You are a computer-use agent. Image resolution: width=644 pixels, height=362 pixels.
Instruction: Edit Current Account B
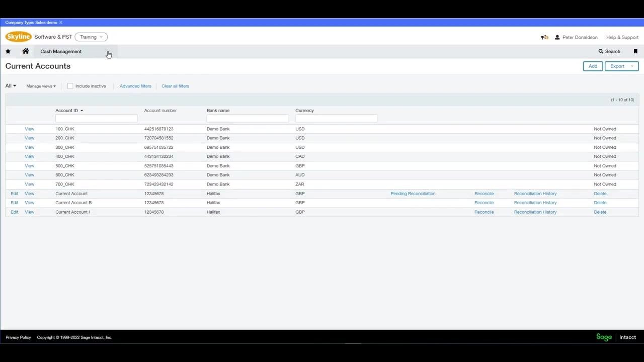(15, 203)
